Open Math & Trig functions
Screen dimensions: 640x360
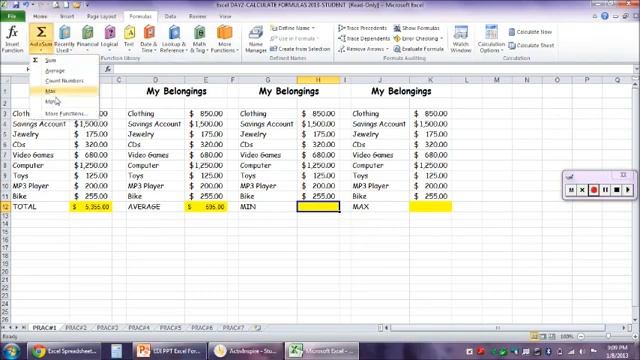[199, 38]
